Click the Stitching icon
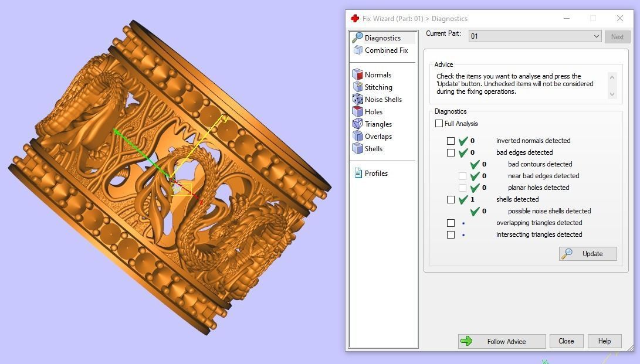Screen dimensions: 640x364 [x=358, y=87]
